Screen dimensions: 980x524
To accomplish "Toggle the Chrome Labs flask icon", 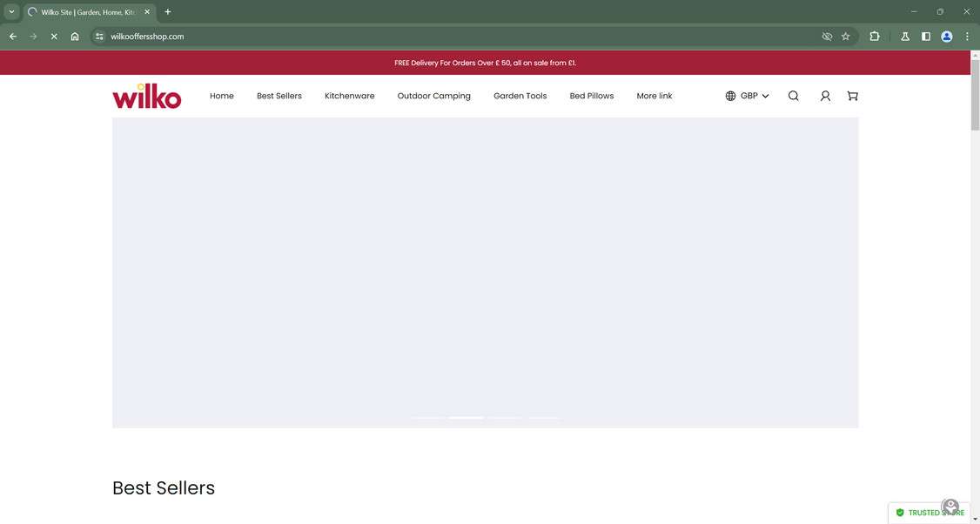I will pos(904,36).
